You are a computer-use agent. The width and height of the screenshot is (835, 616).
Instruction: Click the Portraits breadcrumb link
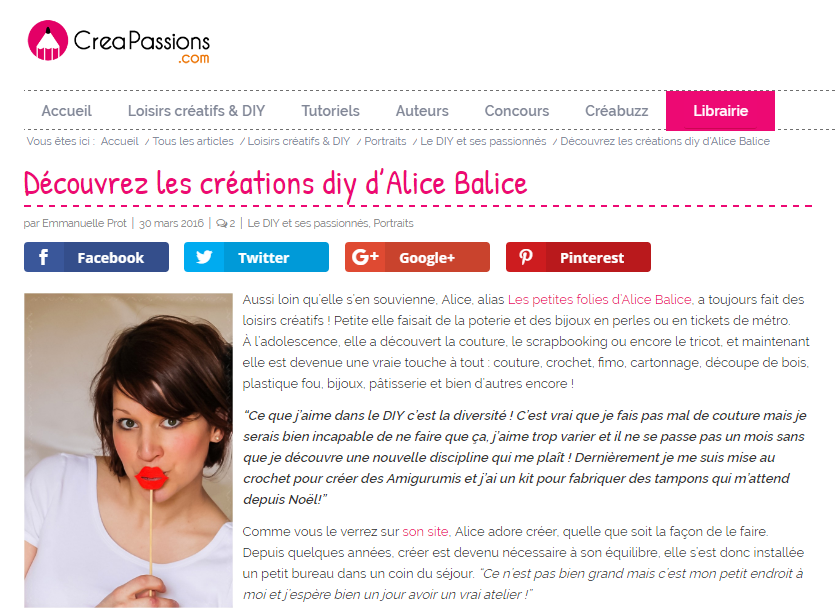tap(385, 141)
